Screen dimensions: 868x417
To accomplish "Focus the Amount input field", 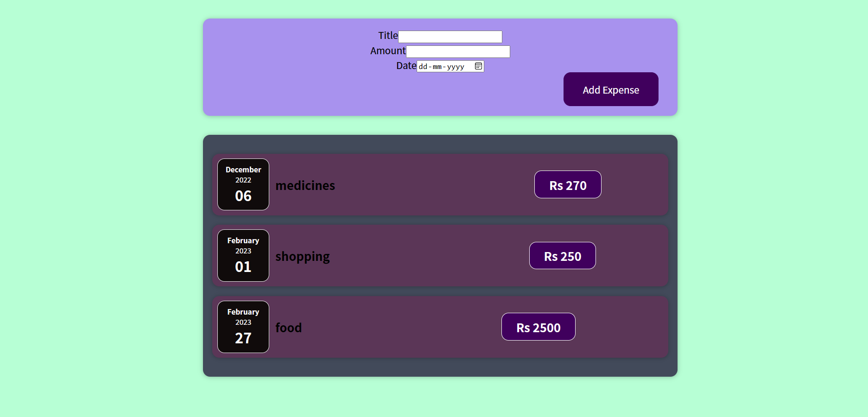I will tap(458, 51).
